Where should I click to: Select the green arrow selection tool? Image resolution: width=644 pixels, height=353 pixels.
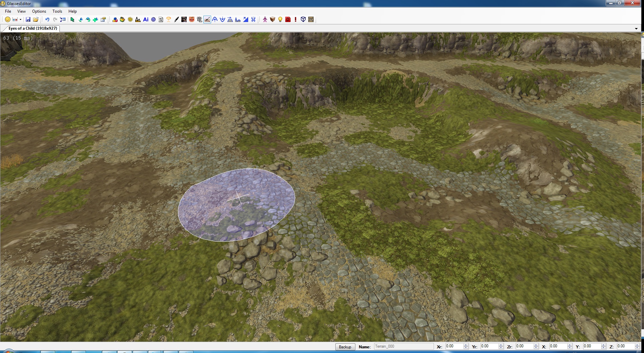72,20
